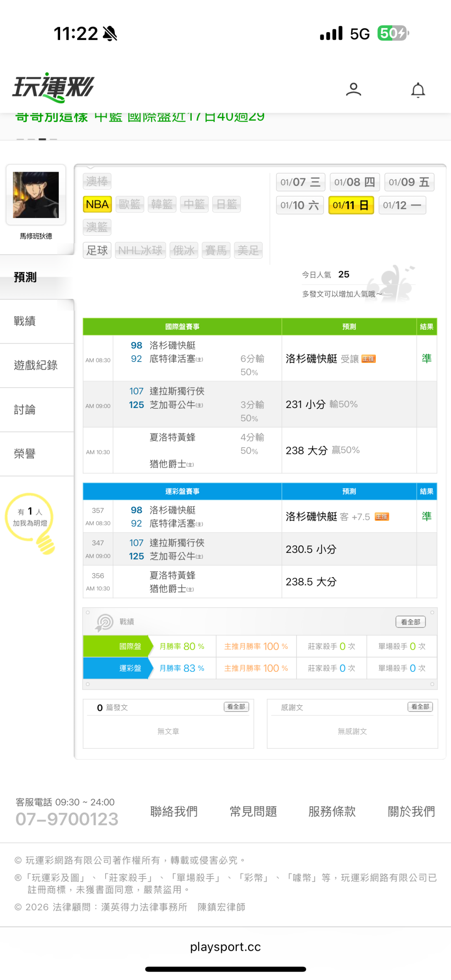Expand all 戰績 with 看全部
Image resolution: width=451 pixels, height=980 pixels.
pos(410,622)
